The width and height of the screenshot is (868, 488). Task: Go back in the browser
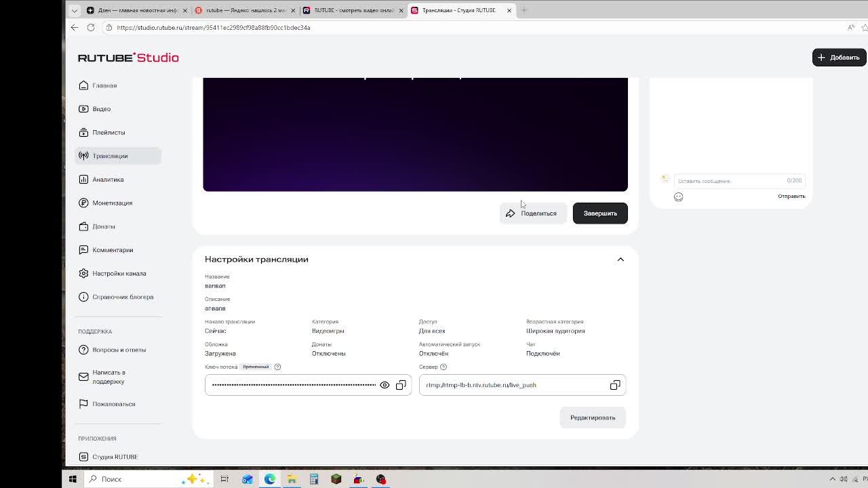(74, 28)
